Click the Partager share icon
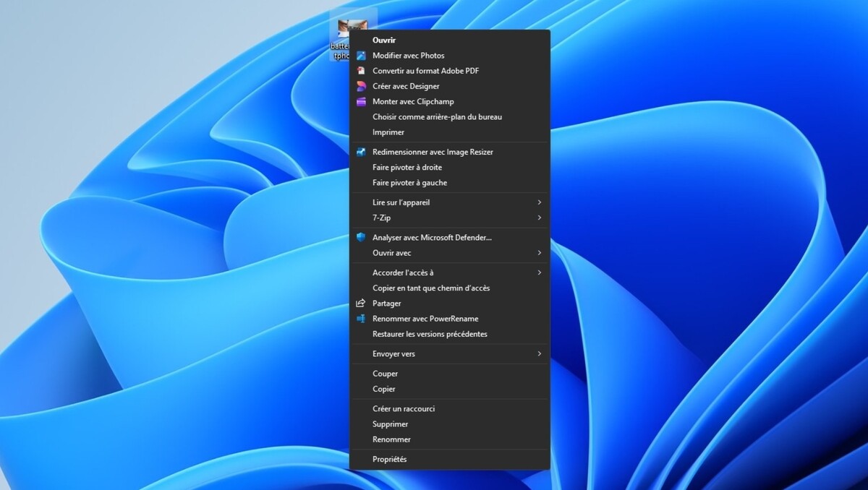This screenshot has height=490, width=868. click(361, 304)
